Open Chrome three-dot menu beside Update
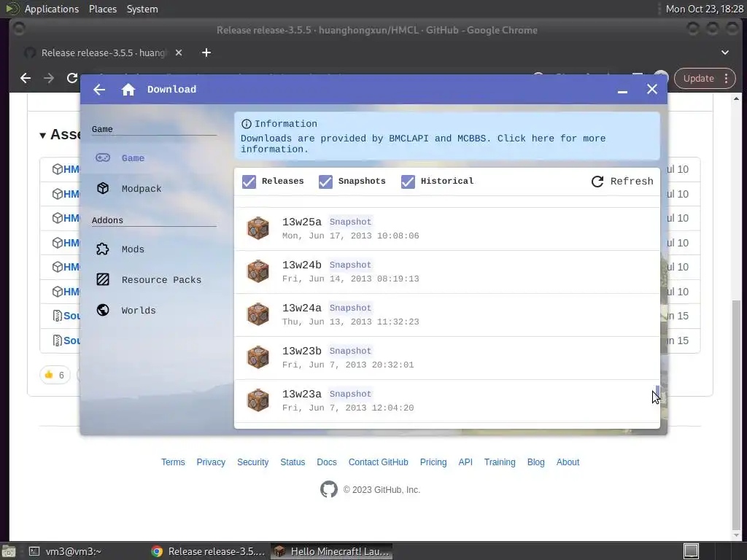The height and width of the screenshot is (560, 747). pyautogui.click(x=726, y=79)
